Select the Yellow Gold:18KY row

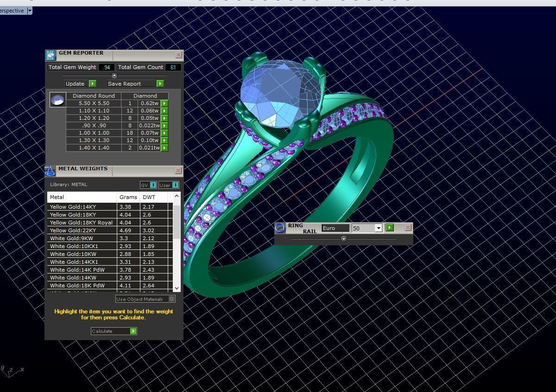(110, 215)
